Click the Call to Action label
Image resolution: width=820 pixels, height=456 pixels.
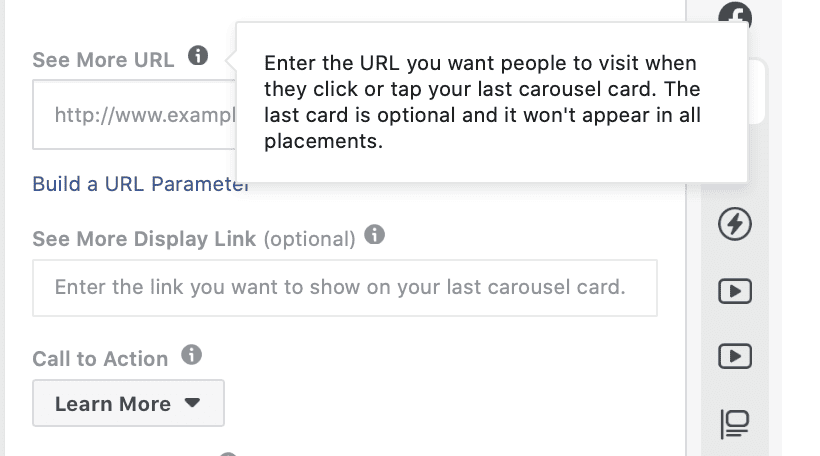click(100, 359)
